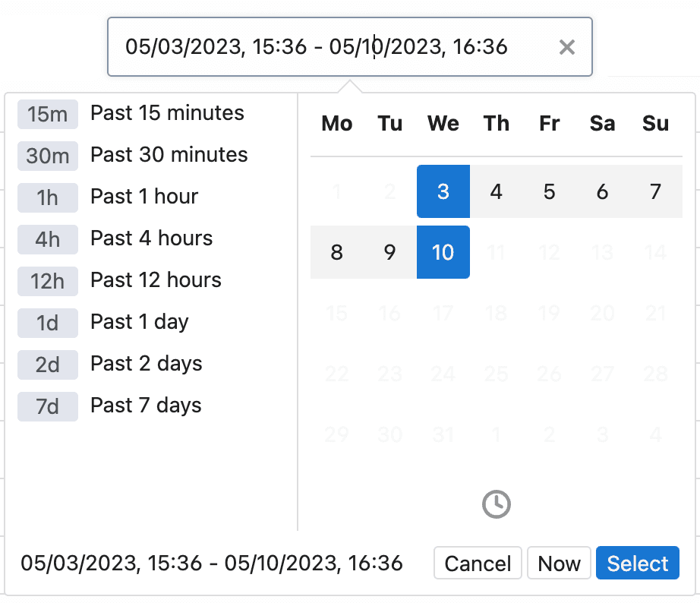Click the clear input × icon
The image size is (700, 603).
[x=566, y=47]
